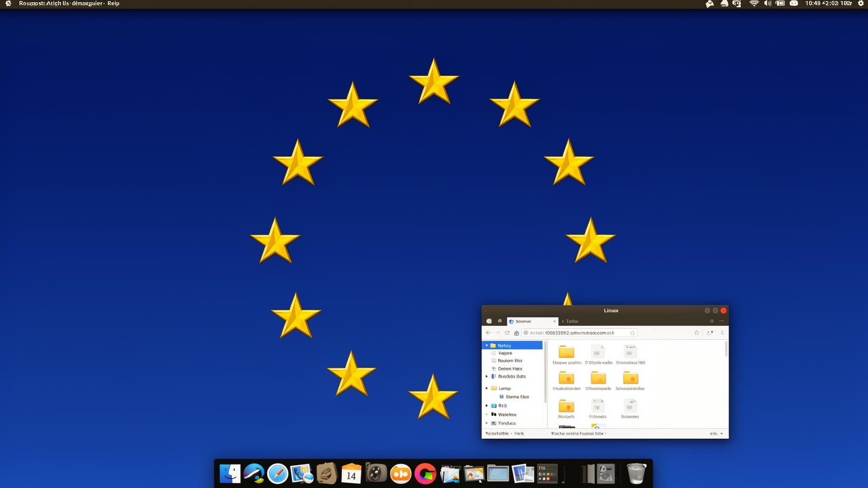The width and height of the screenshot is (868, 488).
Task: Click the apple-shaped icon left of the tabs
Action: tap(489, 321)
